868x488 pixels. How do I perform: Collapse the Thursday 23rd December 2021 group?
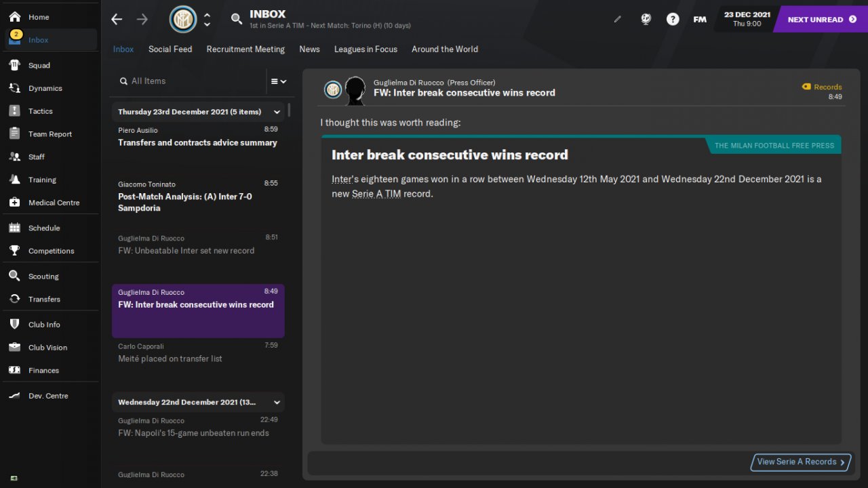coord(277,112)
